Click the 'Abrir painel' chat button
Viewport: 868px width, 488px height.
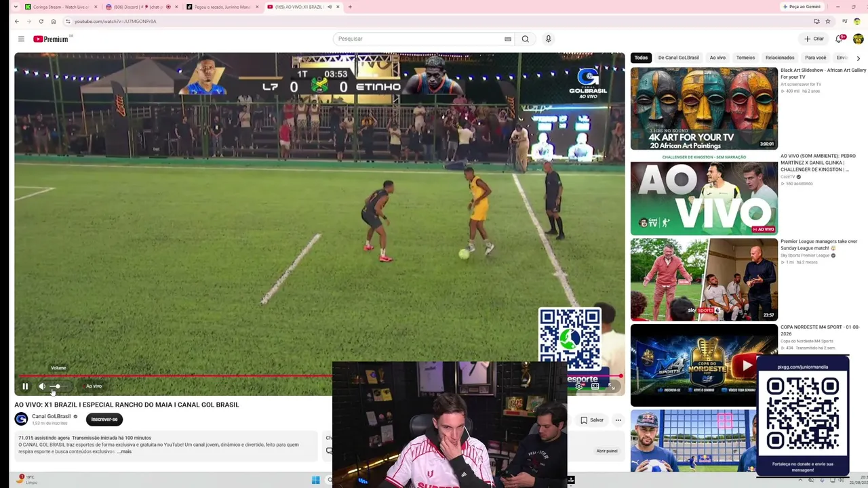coord(607,451)
